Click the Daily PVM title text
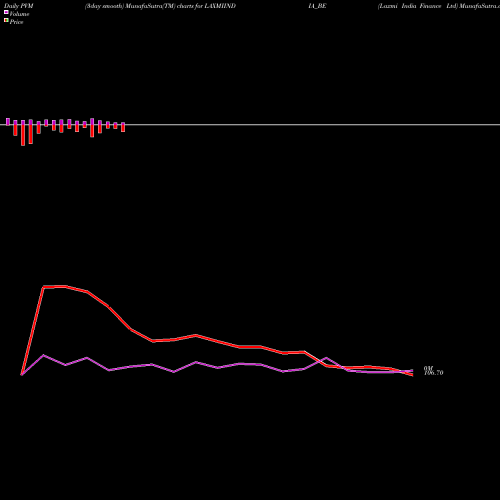 19,6
